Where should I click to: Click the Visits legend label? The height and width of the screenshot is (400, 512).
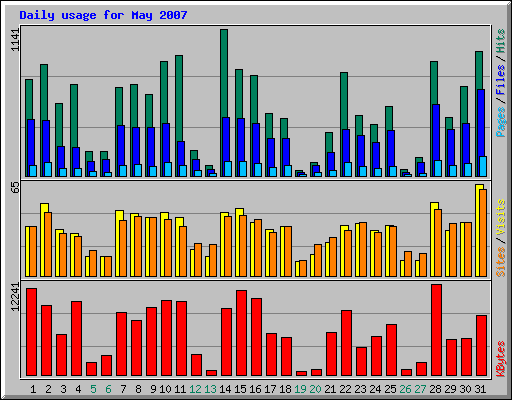click(x=500, y=217)
